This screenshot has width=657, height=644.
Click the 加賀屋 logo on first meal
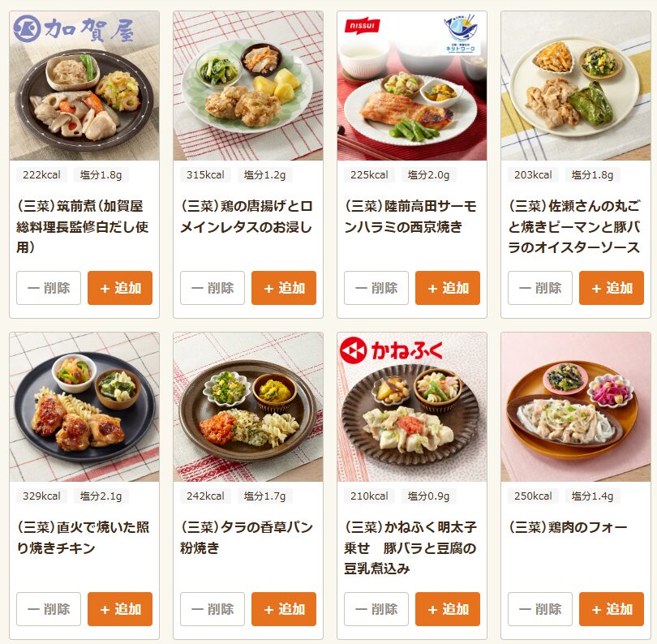click(73, 29)
